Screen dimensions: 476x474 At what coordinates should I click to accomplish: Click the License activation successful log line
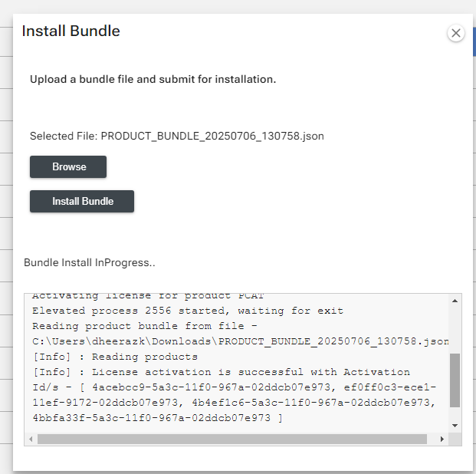(x=221, y=372)
